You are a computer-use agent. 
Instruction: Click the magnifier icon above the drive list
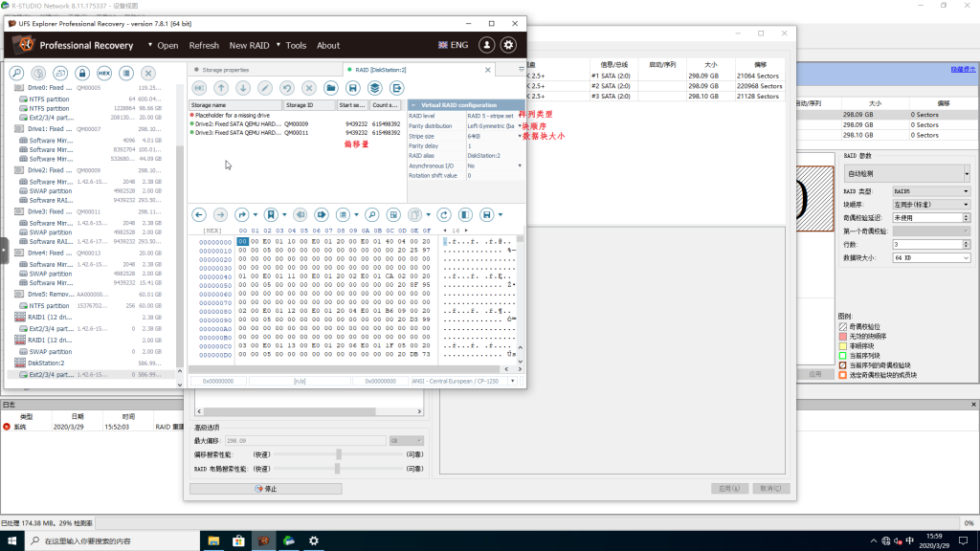[x=16, y=73]
